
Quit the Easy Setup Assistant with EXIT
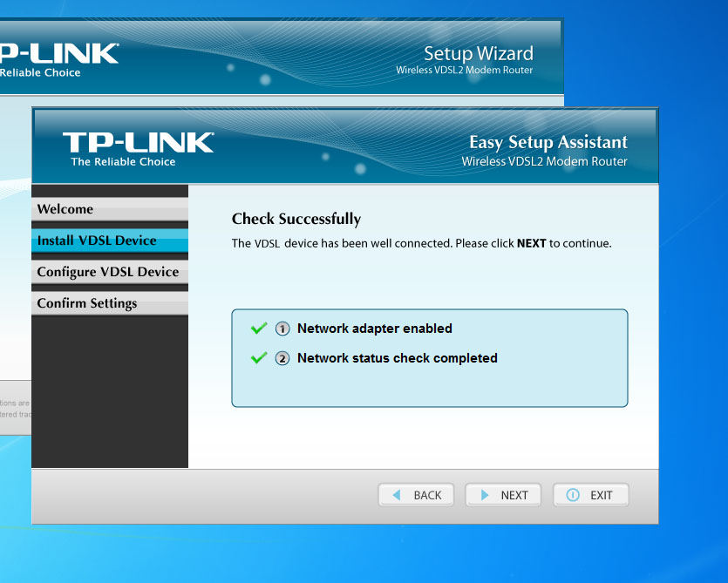(x=590, y=495)
